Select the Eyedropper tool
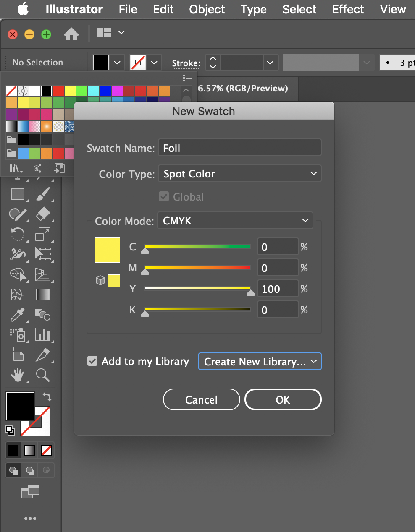 pos(18,315)
